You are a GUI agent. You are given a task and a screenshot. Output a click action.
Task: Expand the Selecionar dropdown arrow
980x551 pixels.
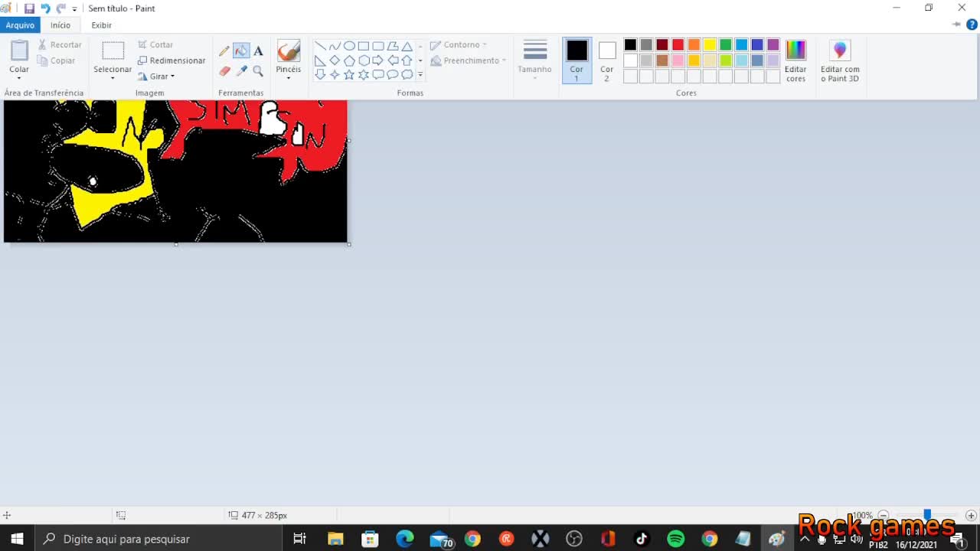113,78
